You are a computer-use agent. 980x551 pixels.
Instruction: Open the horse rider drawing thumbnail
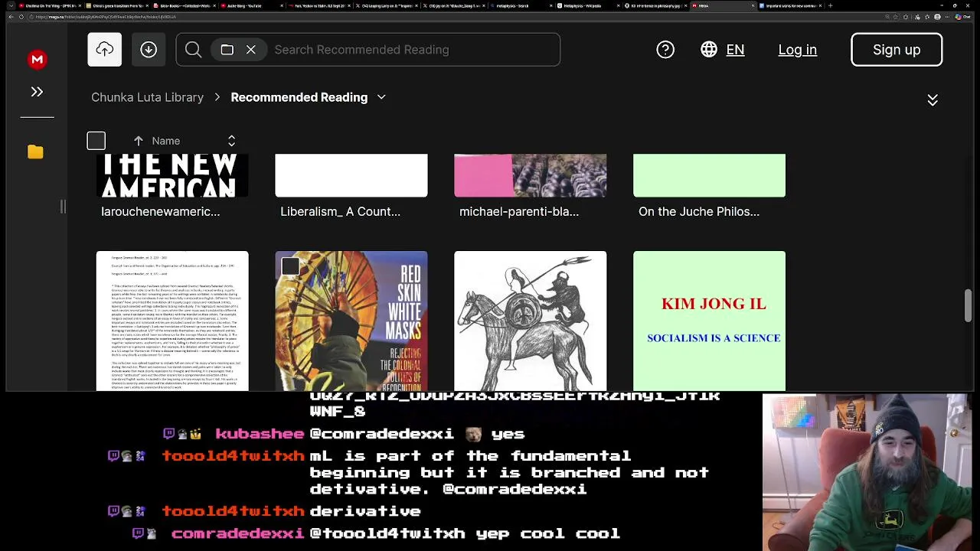pyautogui.click(x=531, y=321)
